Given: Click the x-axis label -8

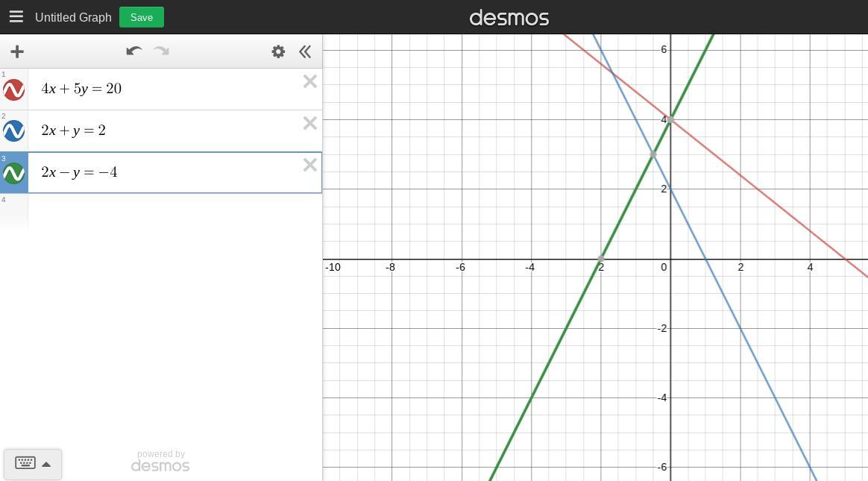Looking at the screenshot, I should [x=390, y=267].
